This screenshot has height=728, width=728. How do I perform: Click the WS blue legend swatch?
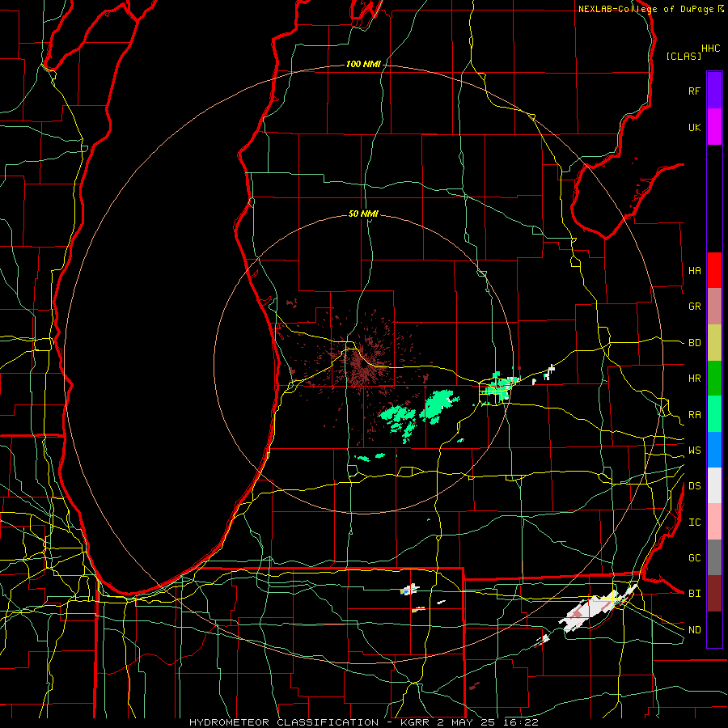[714, 450]
